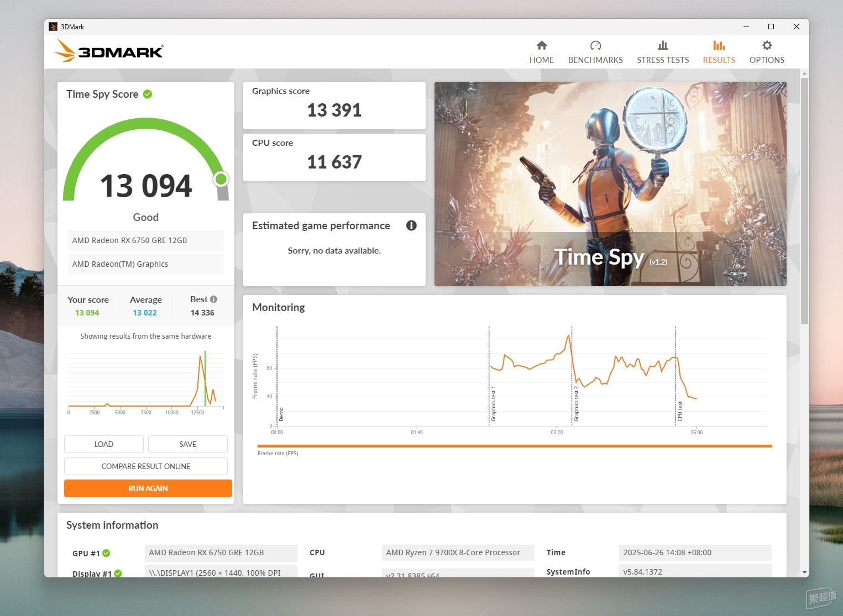The image size is (843, 616).
Task: Maximize the 3DMark window
Action: (771, 27)
